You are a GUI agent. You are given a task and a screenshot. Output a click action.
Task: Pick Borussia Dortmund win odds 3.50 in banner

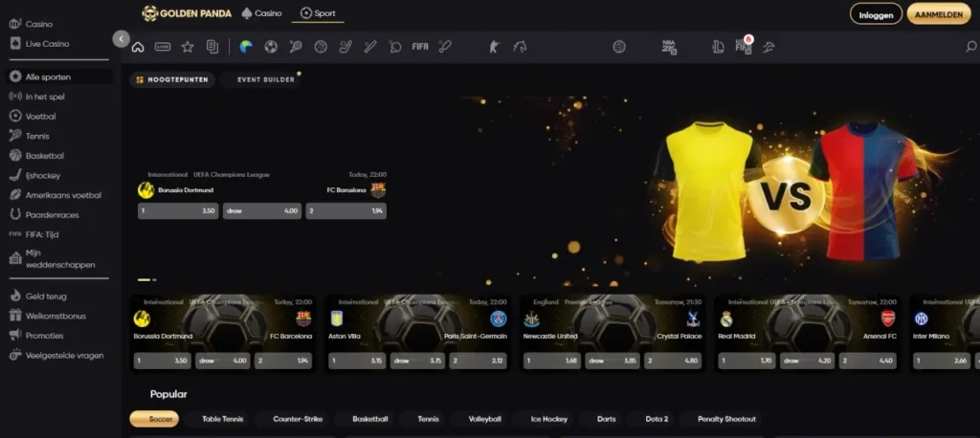tap(178, 210)
